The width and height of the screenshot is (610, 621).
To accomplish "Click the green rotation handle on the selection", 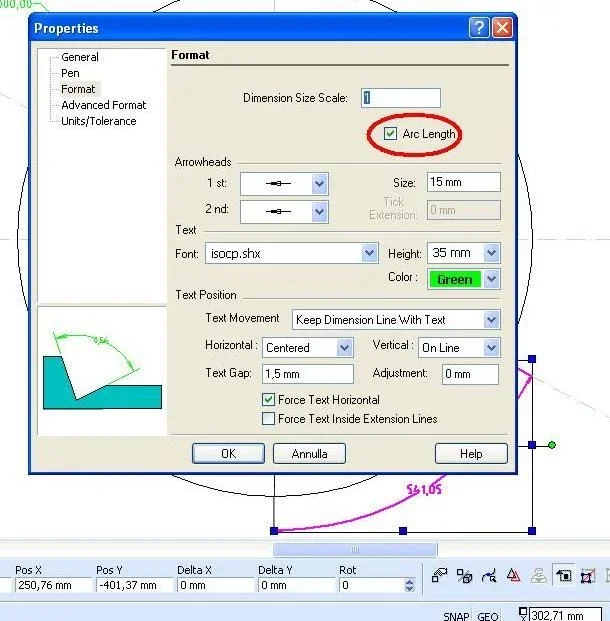I will pos(552,445).
